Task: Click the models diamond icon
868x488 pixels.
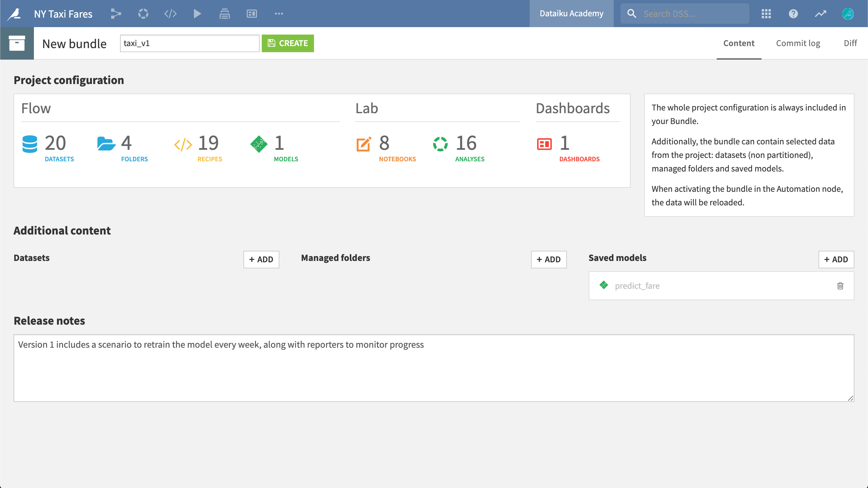Action: pos(259,144)
